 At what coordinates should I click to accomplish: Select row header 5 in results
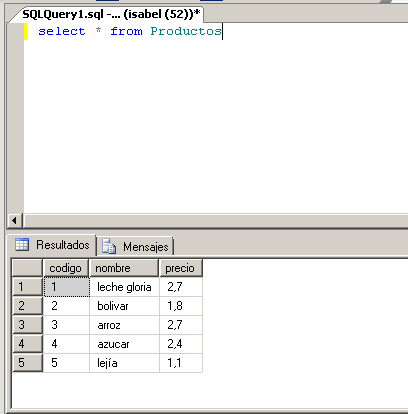tap(27, 363)
